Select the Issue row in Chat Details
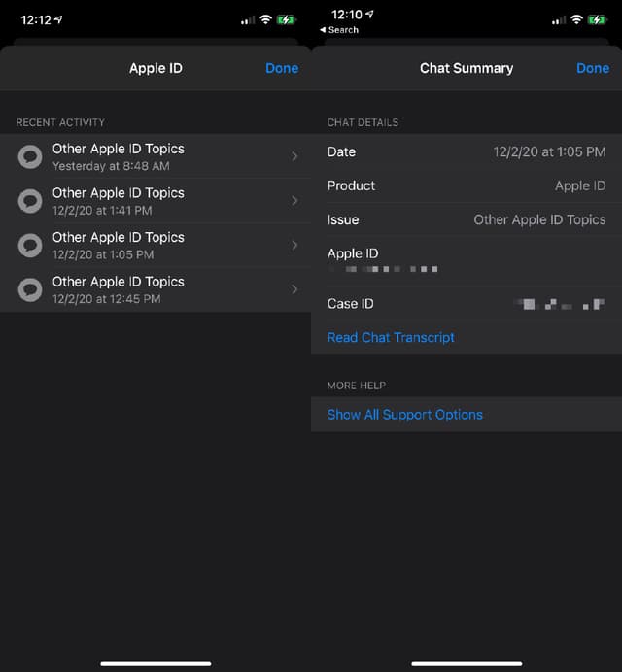 pyautogui.click(x=466, y=219)
